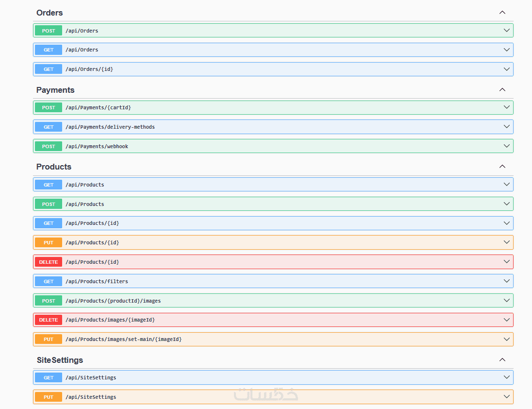Collapse the Payments section chevron
This screenshot has width=532, height=409.
(x=502, y=89)
